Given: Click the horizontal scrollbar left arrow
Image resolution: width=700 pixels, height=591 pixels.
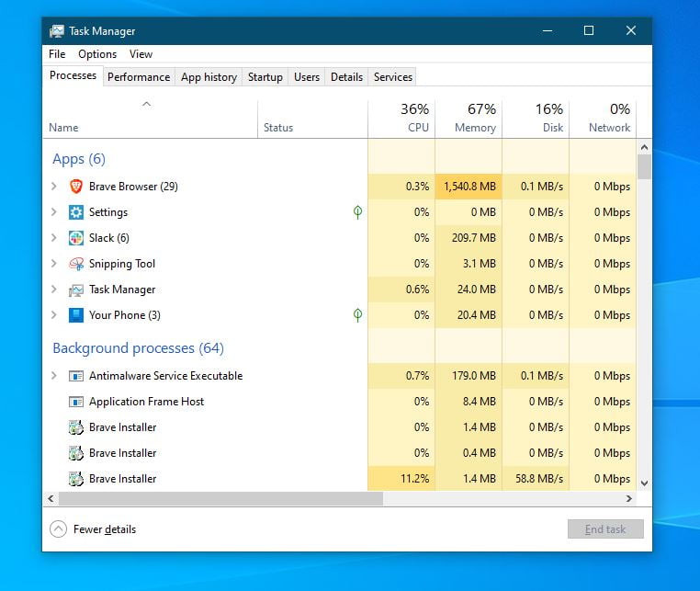Looking at the screenshot, I should click(51, 498).
